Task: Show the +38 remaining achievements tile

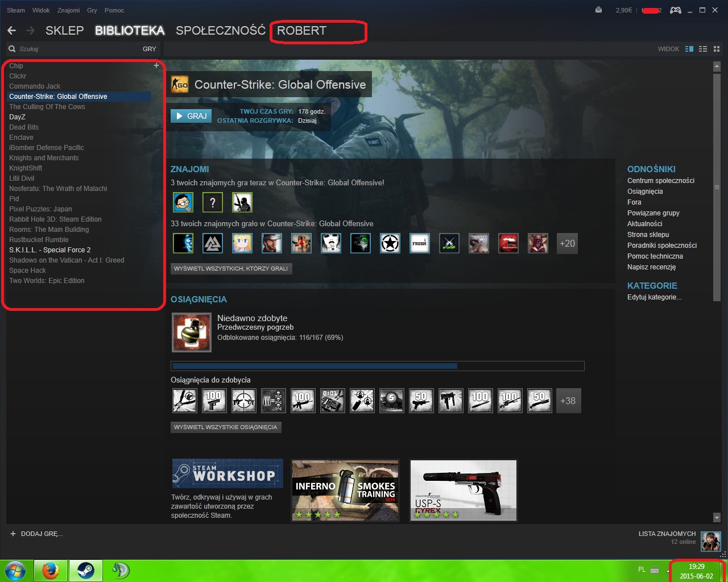Action: tap(568, 401)
